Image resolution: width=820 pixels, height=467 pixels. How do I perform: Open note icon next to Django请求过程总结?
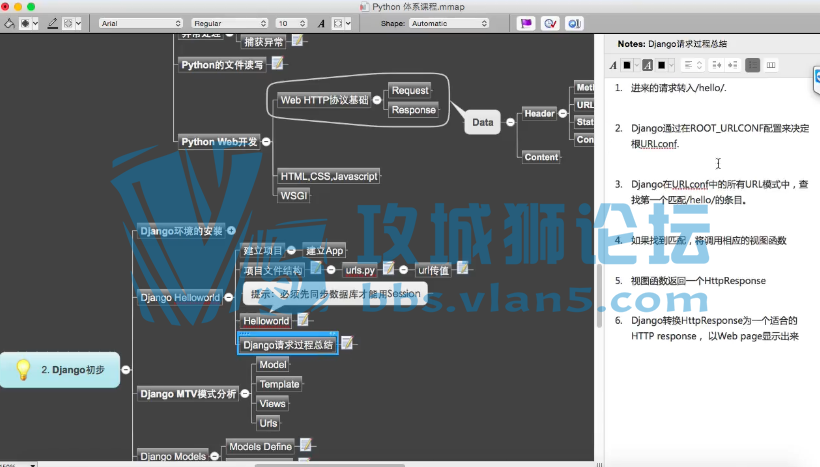[x=347, y=343]
